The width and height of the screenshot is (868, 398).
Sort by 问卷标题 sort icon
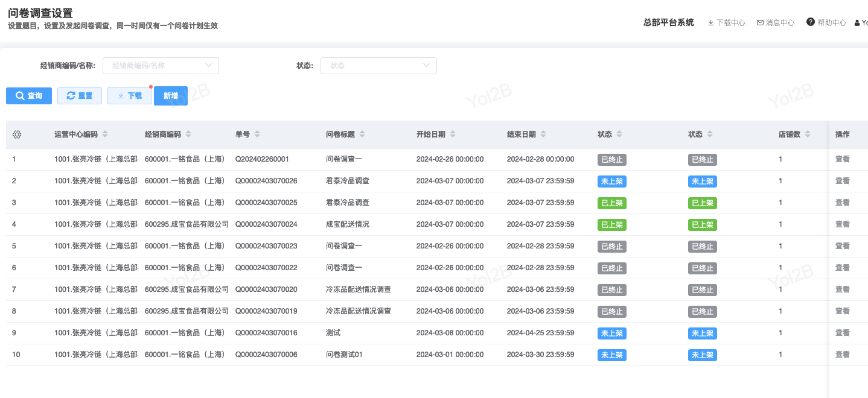[362, 134]
